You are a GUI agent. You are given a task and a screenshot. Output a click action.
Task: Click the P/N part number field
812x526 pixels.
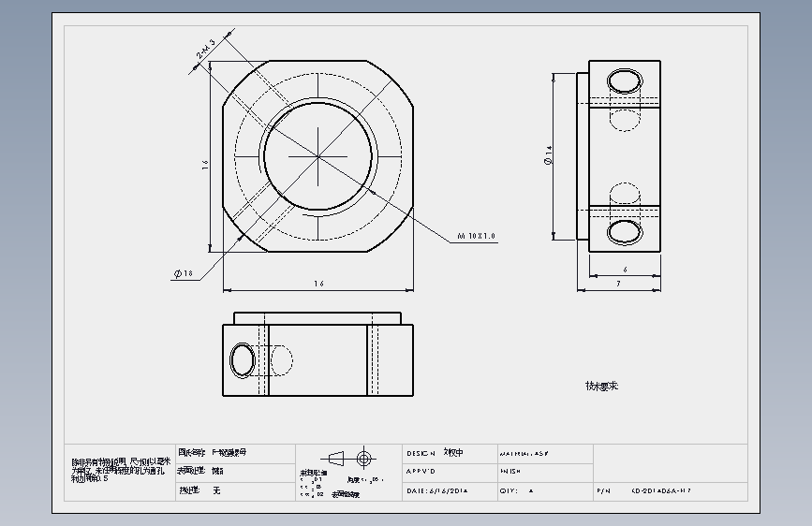[x=671, y=491]
